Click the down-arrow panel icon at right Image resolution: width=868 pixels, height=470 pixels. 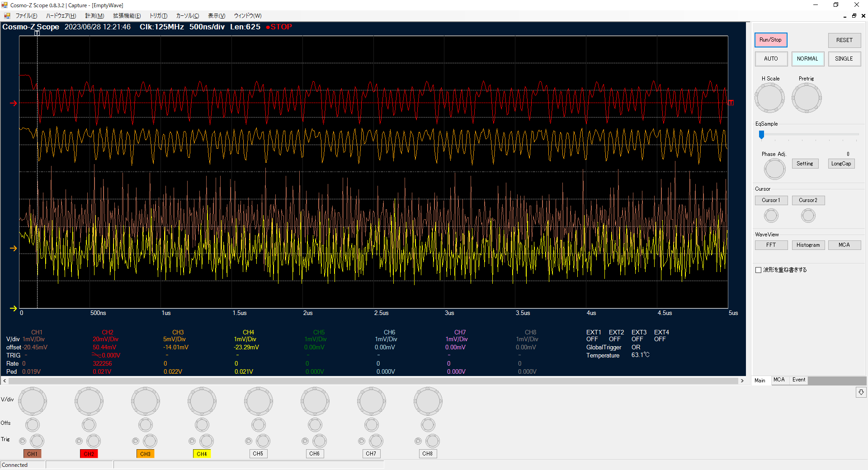pos(861,392)
